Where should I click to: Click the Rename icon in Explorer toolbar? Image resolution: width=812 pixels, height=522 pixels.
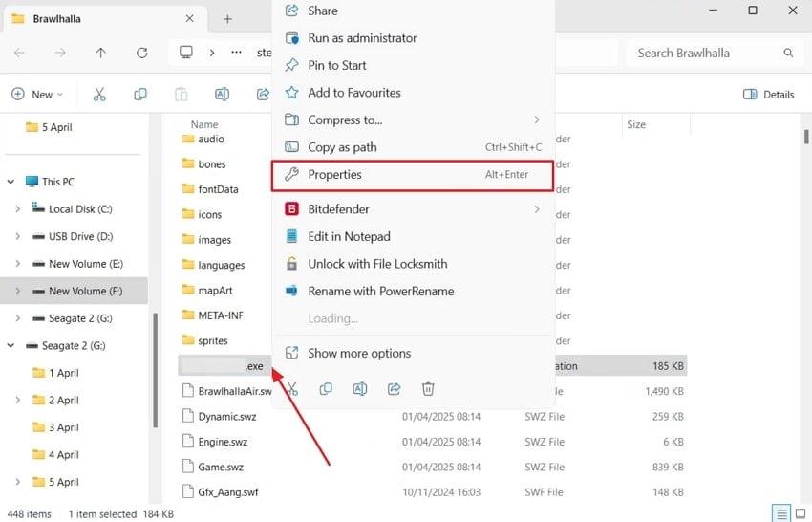pyautogui.click(x=223, y=95)
